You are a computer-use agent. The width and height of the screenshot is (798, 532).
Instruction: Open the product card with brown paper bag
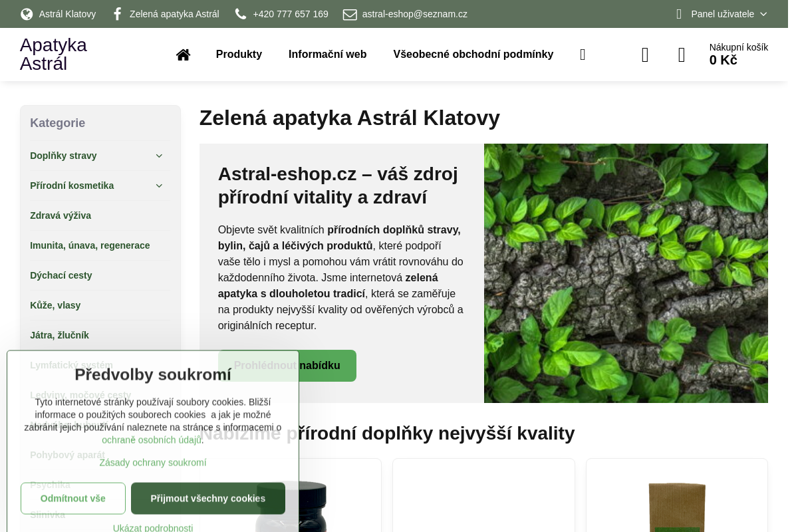tap(677, 495)
